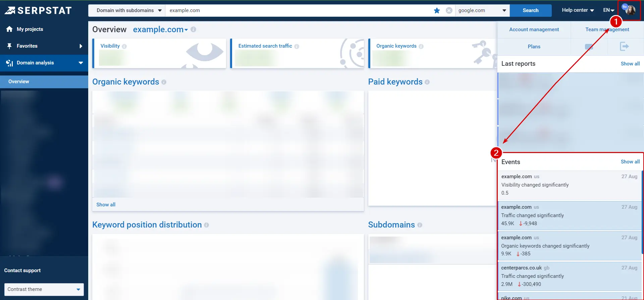Screen dimensions: 644x300
Task: Log out using the exit arrow icon
Action: tap(624, 46)
